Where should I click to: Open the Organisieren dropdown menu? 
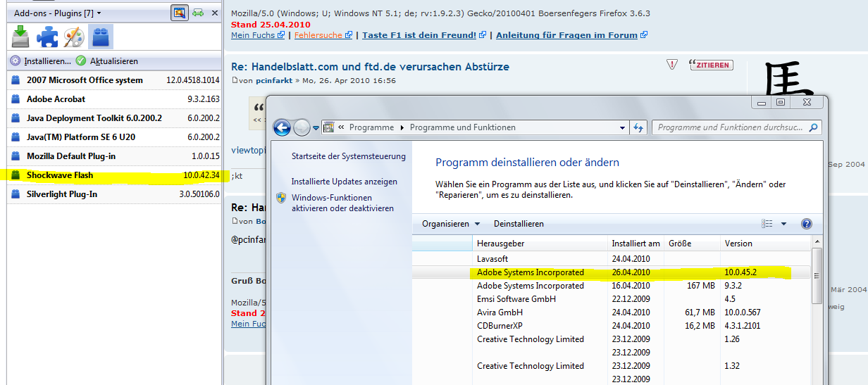451,224
